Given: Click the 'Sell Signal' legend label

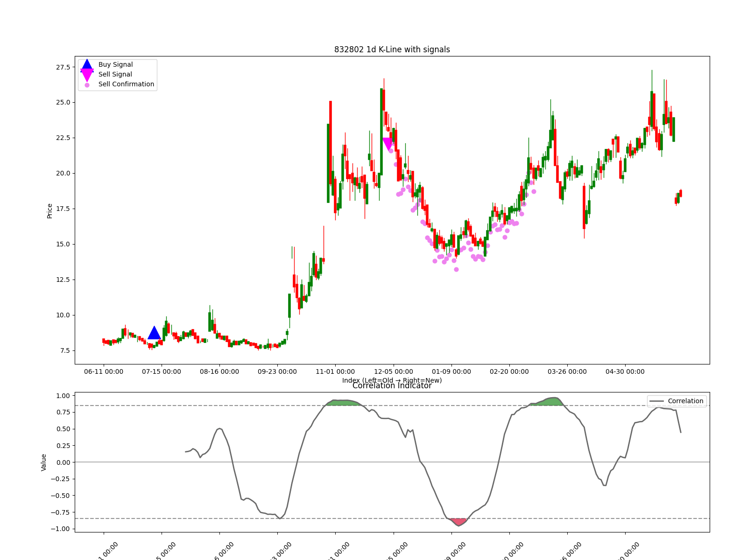Looking at the screenshot, I should pos(115,75).
